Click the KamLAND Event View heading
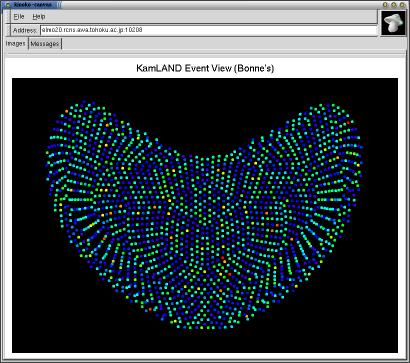The height and width of the screenshot is (363, 410). [x=205, y=68]
